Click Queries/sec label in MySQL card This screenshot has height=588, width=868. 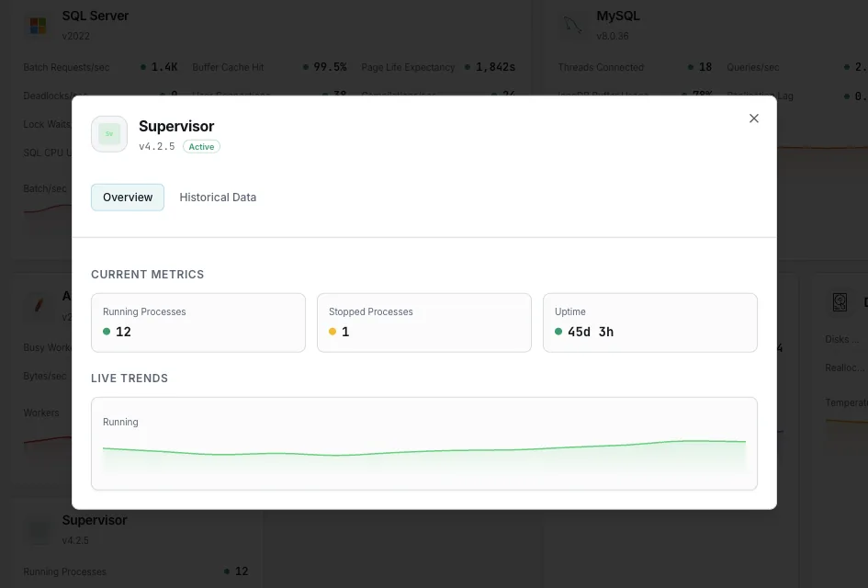(753, 68)
